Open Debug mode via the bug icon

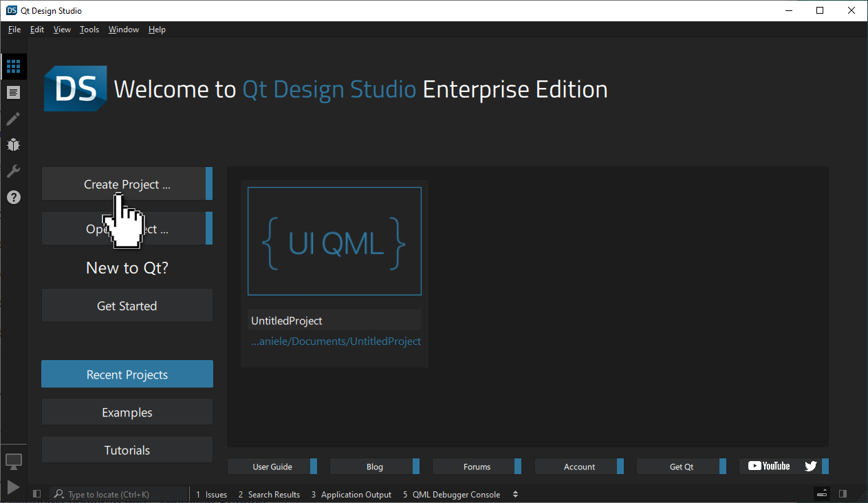coord(13,145)
